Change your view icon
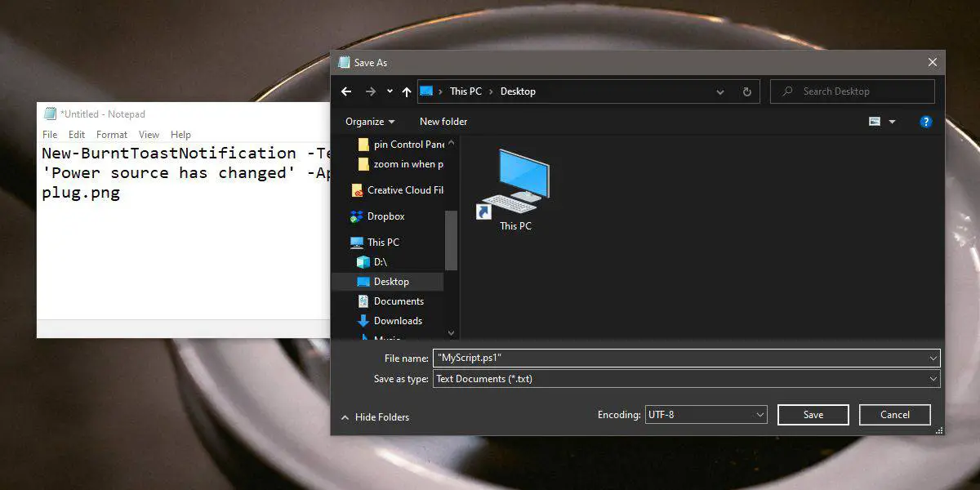 click(875, 122)
